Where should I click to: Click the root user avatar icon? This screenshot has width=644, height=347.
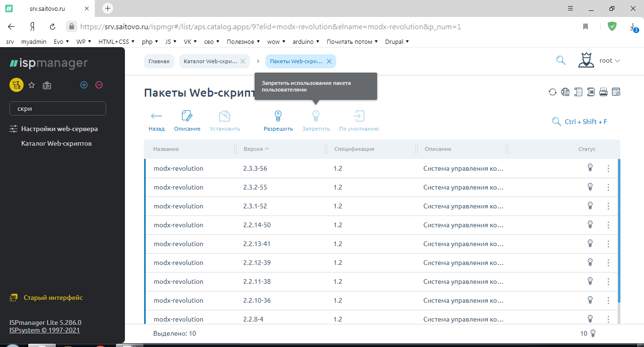[586, 60]
